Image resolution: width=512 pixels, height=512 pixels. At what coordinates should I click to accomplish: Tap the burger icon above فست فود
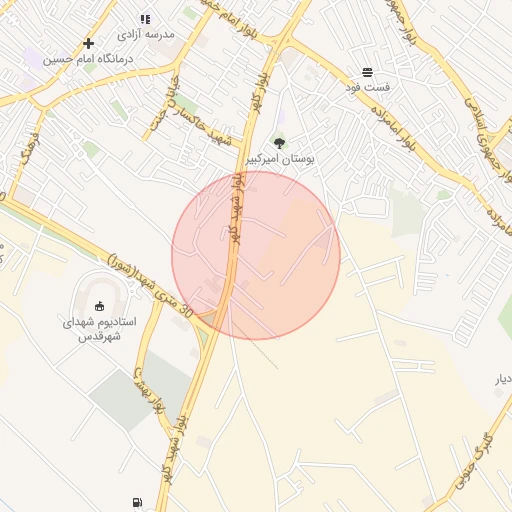coord(367,72)
